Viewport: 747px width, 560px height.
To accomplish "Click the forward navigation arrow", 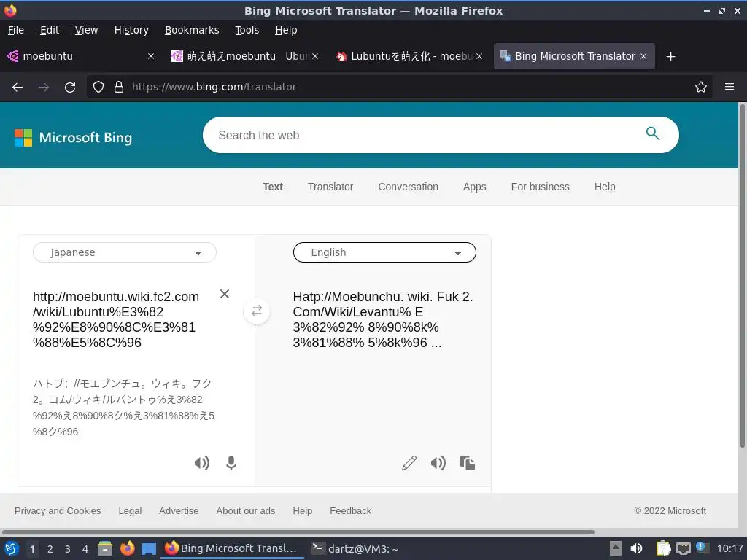I will [44, 87].
